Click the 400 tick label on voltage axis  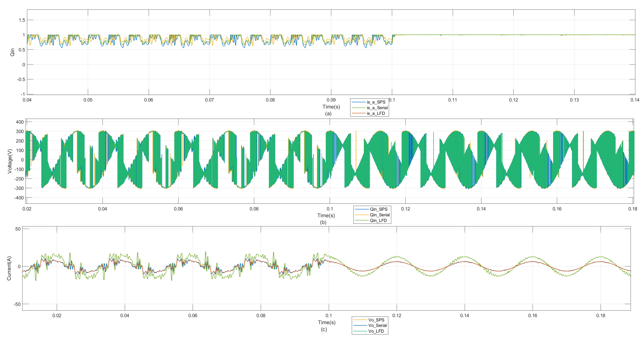20,122
